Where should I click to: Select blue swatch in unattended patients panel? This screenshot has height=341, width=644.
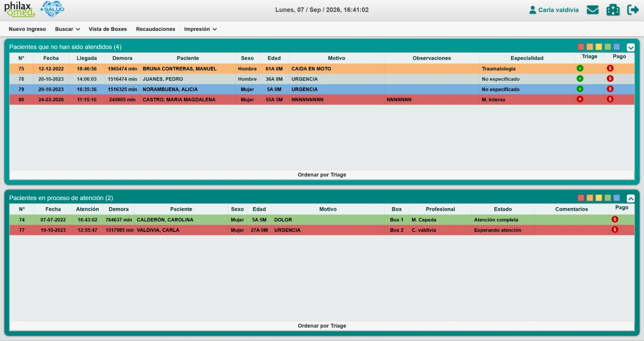tap(617, 47)
